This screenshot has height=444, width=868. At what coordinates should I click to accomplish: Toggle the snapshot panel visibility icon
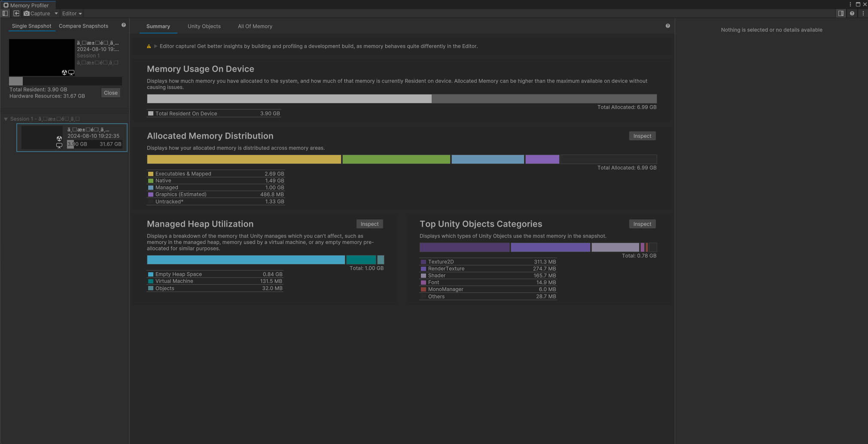point(5,13)
